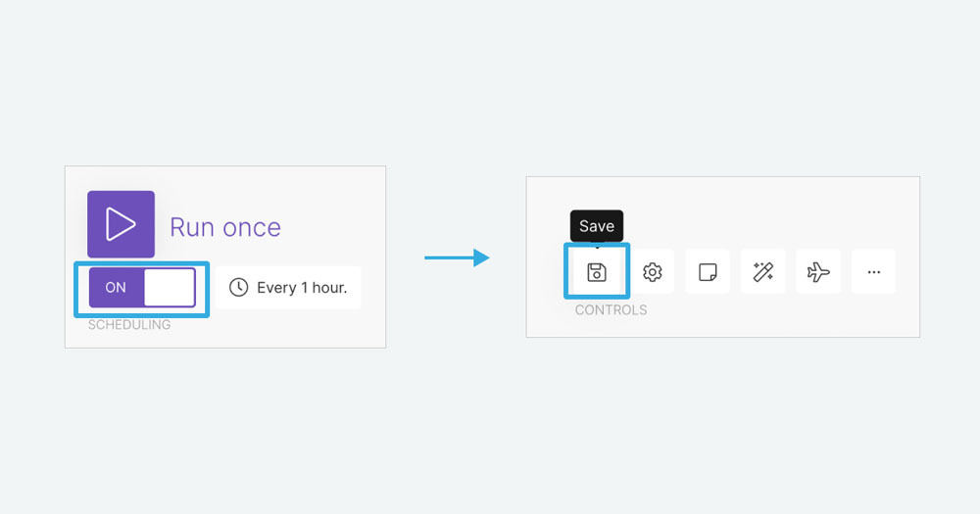Expand more controls with the ellipsis icon
The image size is (980, 514).
(x=874, y=271)
